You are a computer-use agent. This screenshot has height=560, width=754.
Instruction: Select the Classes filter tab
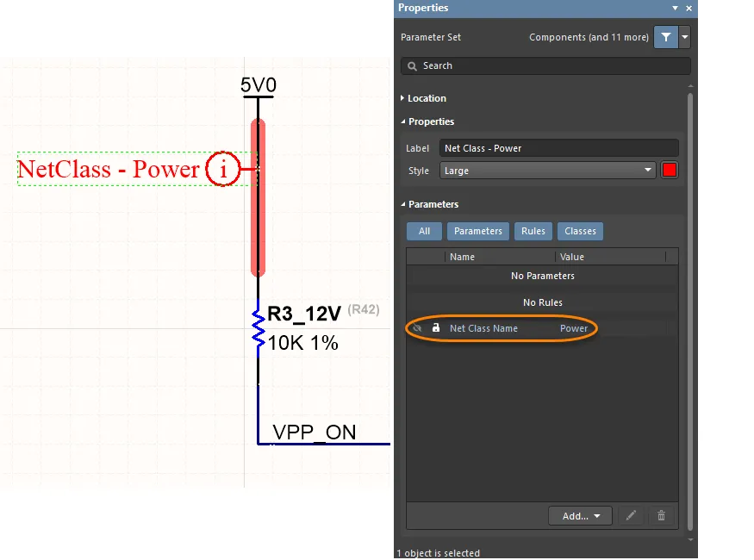click(x=581, y=231)
